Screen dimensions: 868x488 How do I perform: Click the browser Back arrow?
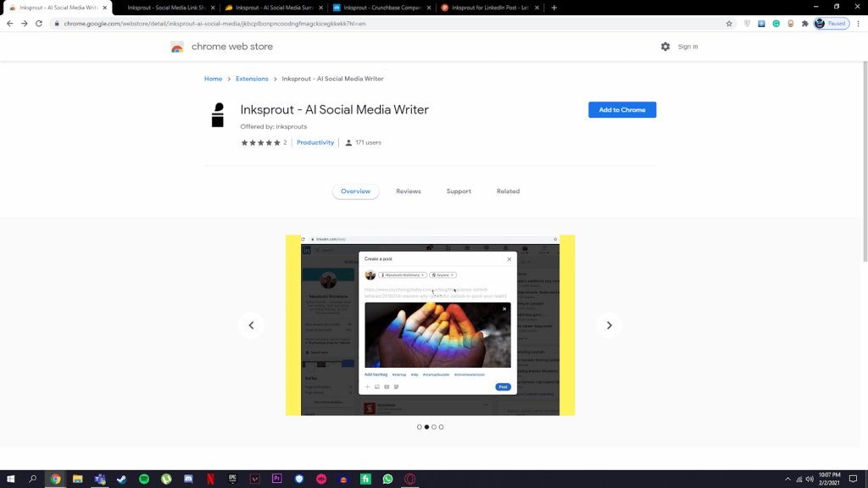tap(10, 24)
